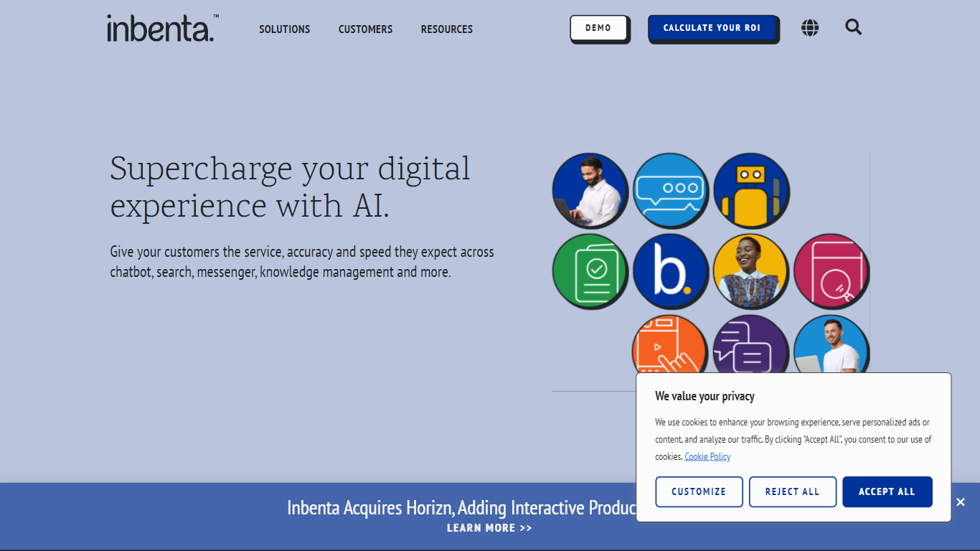Screen dimensions: 980x551
Task: Click the blue letter b icon
Action: (x=670, y=271)
